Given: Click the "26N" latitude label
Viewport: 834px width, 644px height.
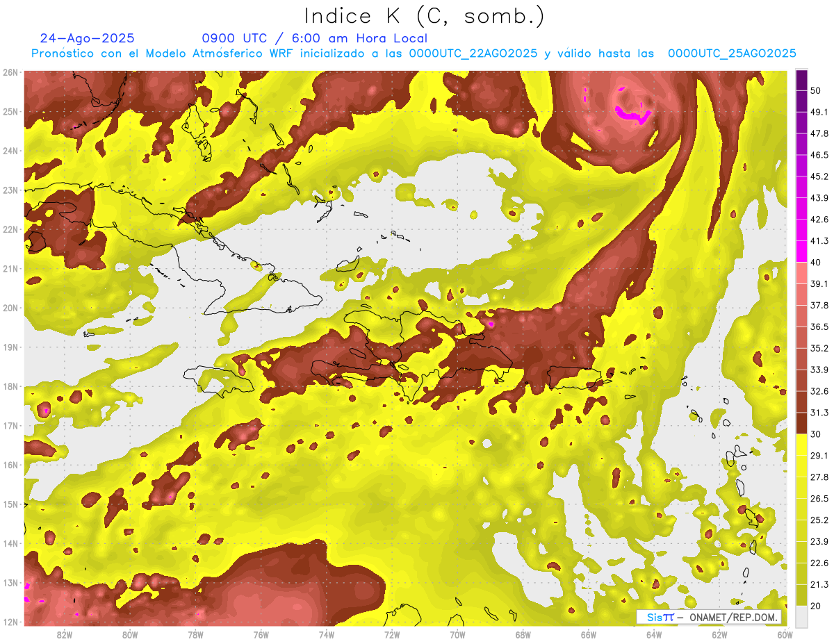Looking at the screenshot, I should coord(10,72).
